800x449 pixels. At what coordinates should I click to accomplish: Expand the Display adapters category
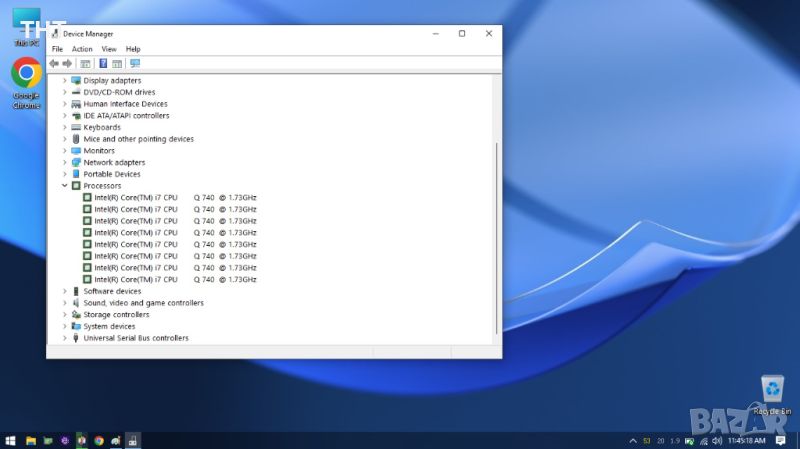pos(65,80)
